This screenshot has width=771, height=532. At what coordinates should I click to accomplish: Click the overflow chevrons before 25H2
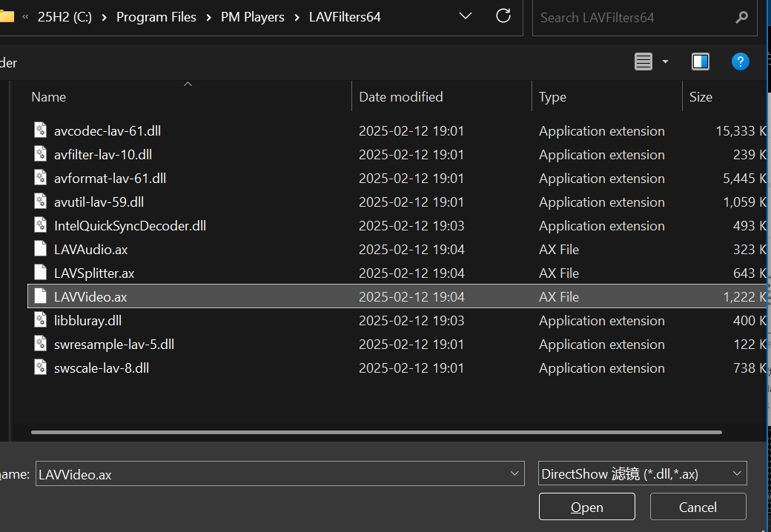25,17
